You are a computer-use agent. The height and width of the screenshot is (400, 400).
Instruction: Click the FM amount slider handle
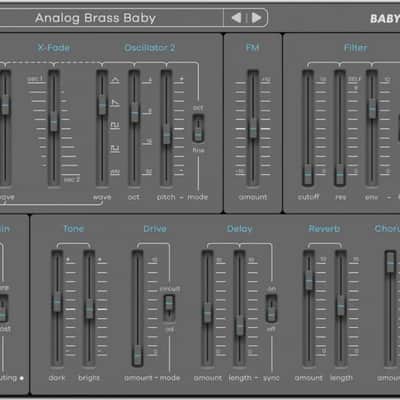tap(253, 128)
